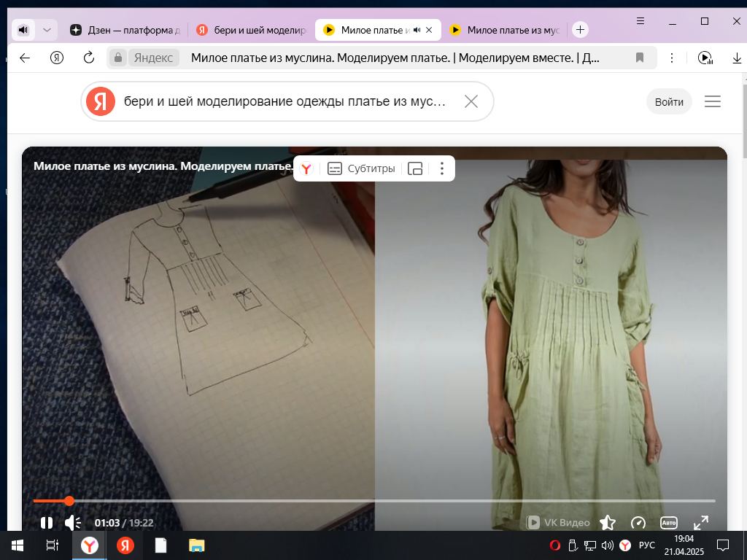Switch to the Дзен platform tab

click(x=125, y=30)
